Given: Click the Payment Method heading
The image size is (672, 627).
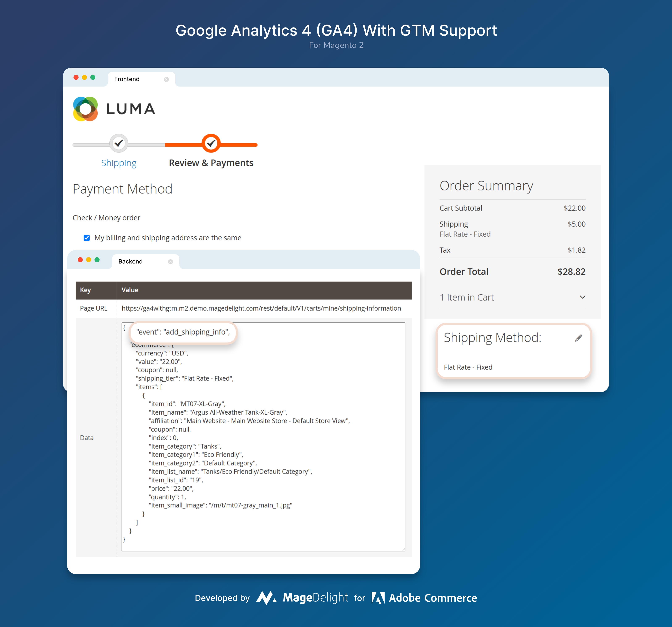Looking at the screenshot, I should coord(122,189).
